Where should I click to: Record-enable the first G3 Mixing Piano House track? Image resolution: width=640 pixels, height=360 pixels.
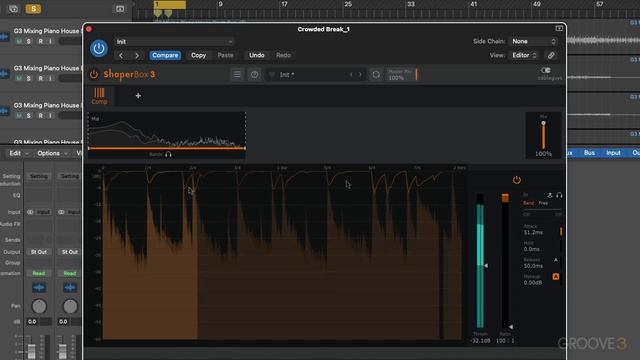click(x=40, y=41)
